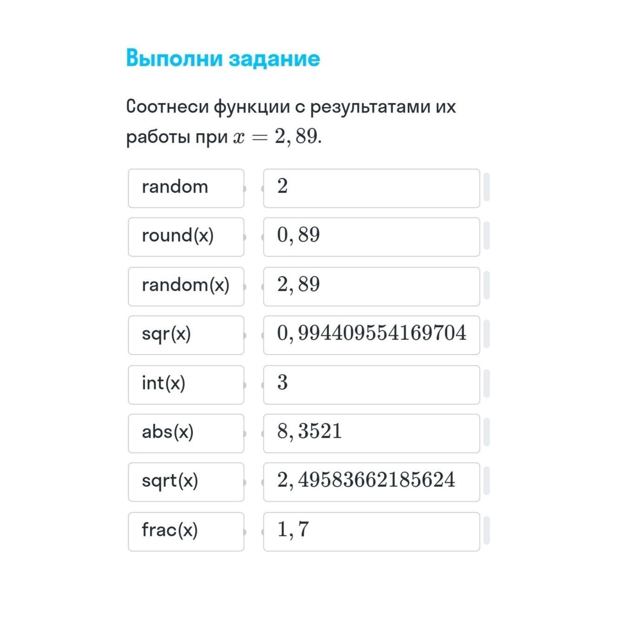The height and width of the screenshot is (644, 644).
Task: Click the sqr(x) function card
Action: click(x=186, y=335)
